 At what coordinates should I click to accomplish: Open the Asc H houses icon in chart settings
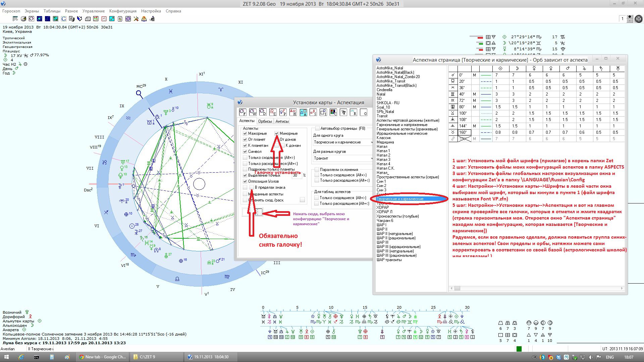[293, 112]
